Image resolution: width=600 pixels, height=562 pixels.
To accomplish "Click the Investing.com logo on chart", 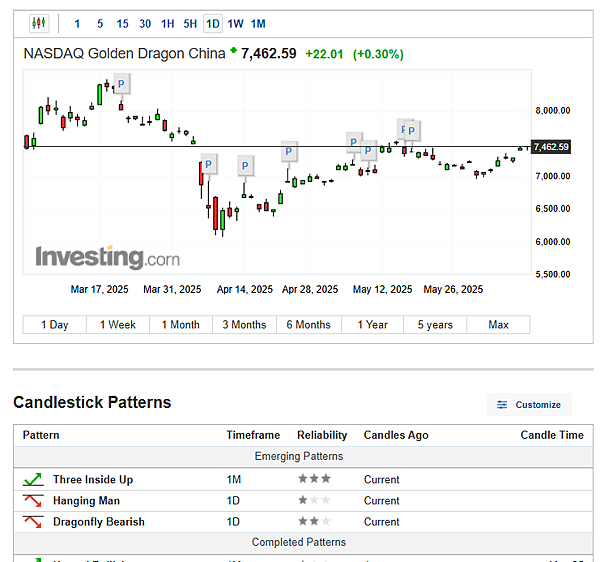I will pyautogui.click(x=108, y=257).
